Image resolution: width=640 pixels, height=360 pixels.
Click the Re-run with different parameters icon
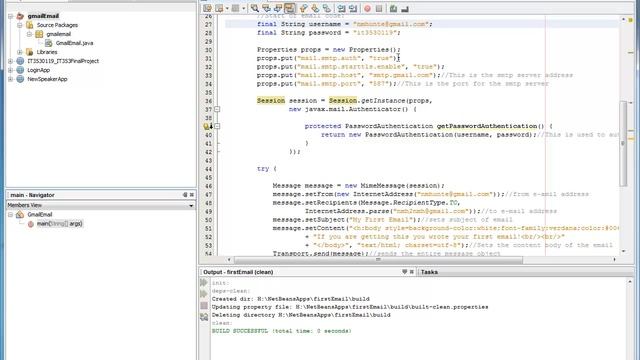[x=204, y=294]
